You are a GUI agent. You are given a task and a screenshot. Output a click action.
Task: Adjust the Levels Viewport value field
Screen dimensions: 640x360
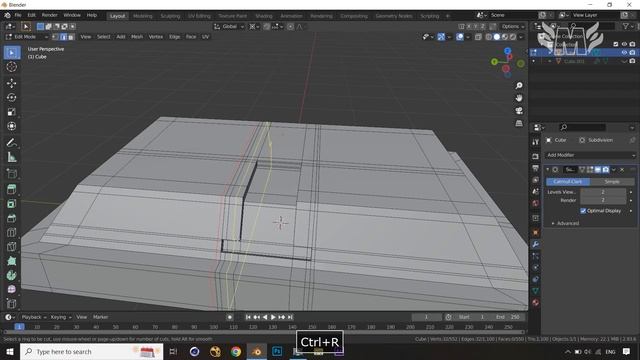[603, 192]
